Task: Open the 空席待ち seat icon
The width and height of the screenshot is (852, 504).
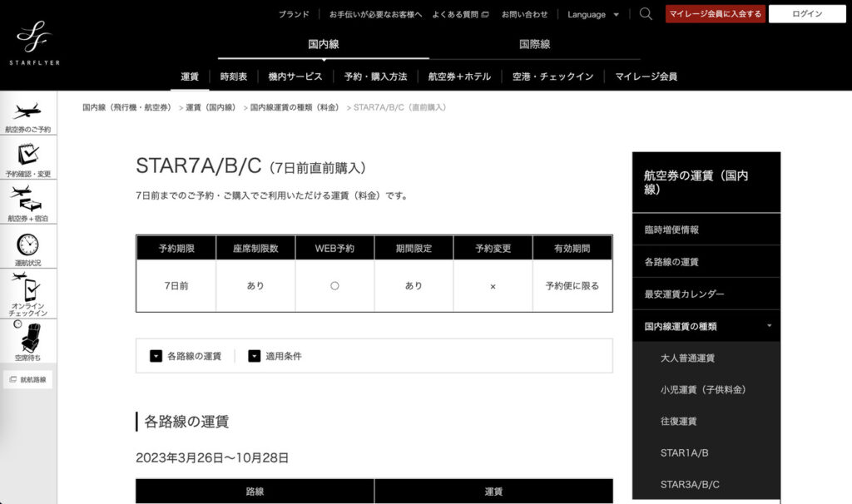Action: (27, 341)
